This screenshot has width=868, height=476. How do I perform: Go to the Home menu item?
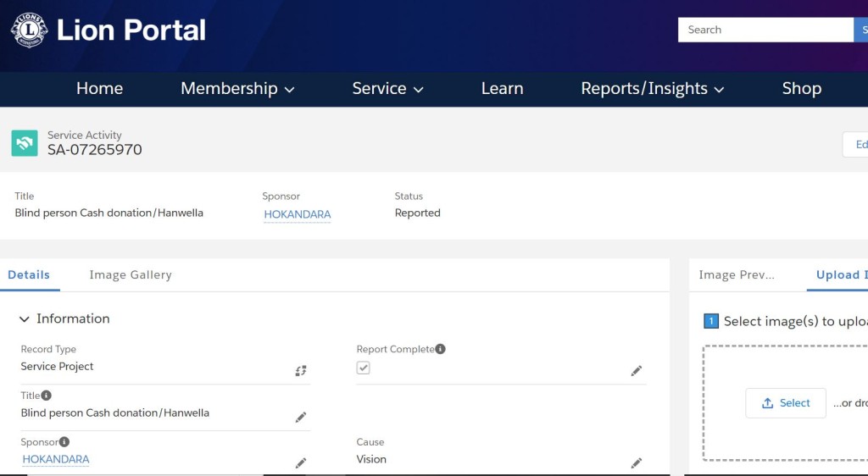click(100, 88)
